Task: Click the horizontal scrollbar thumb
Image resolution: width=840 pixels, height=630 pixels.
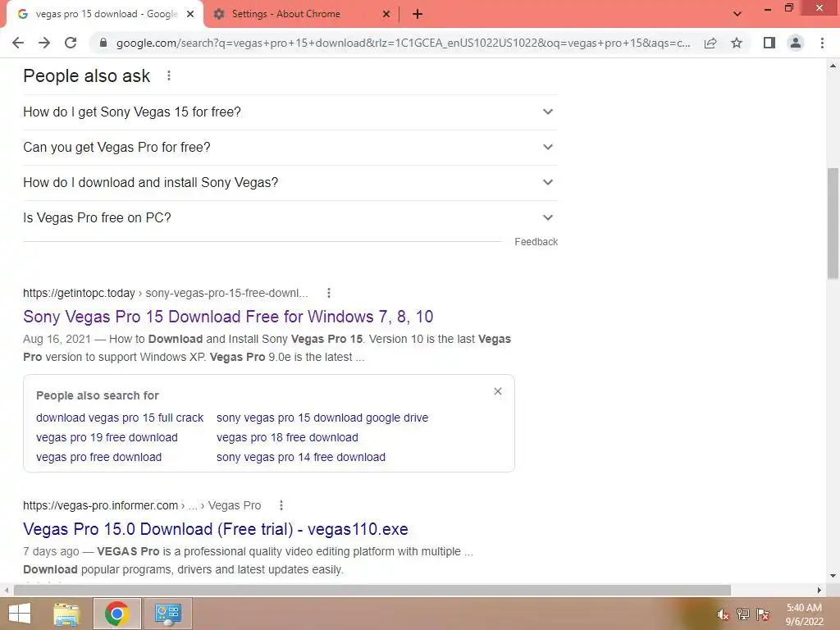Action: coord(372,591)
